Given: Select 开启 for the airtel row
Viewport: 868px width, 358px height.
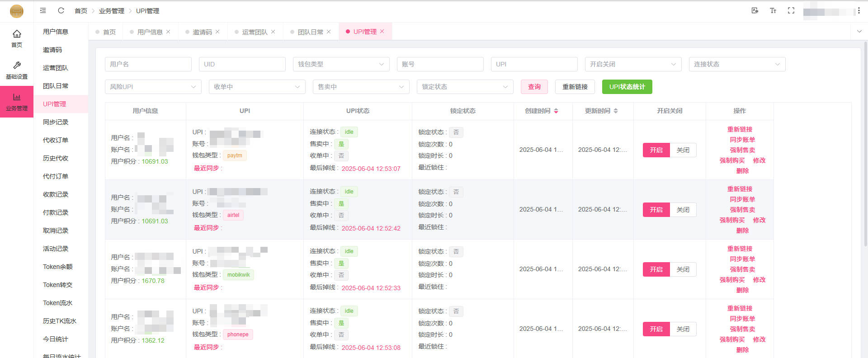Looking at the screenshot, I should coord(656,210).
